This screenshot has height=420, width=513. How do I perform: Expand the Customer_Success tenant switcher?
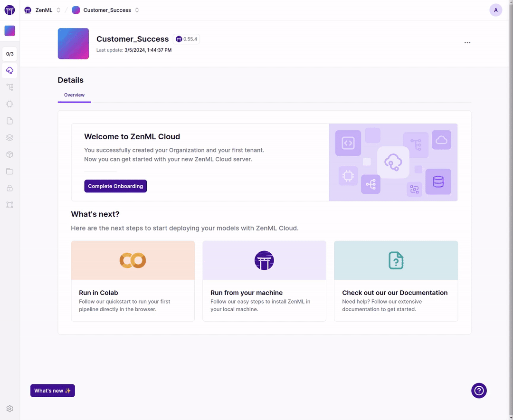[106, 10]
